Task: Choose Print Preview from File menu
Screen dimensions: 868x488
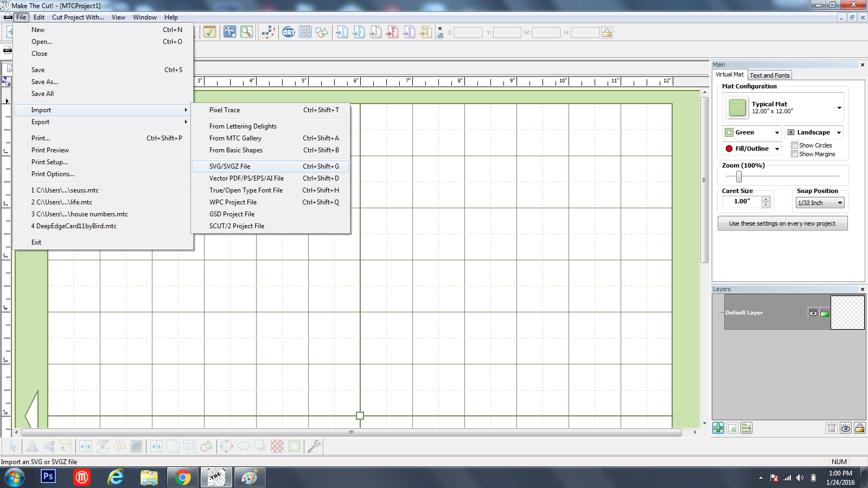Action: tap(104, 150)
